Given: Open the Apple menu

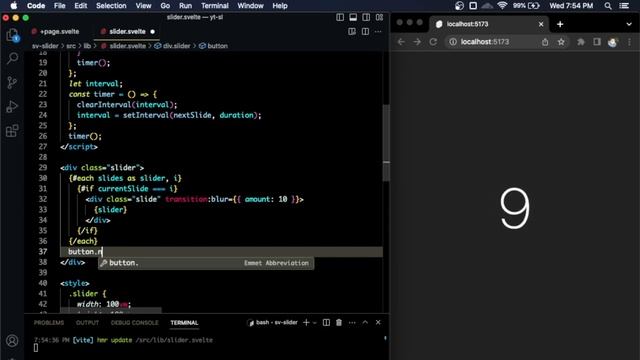Looking at the screenshot, I should (x=13, y=6).
